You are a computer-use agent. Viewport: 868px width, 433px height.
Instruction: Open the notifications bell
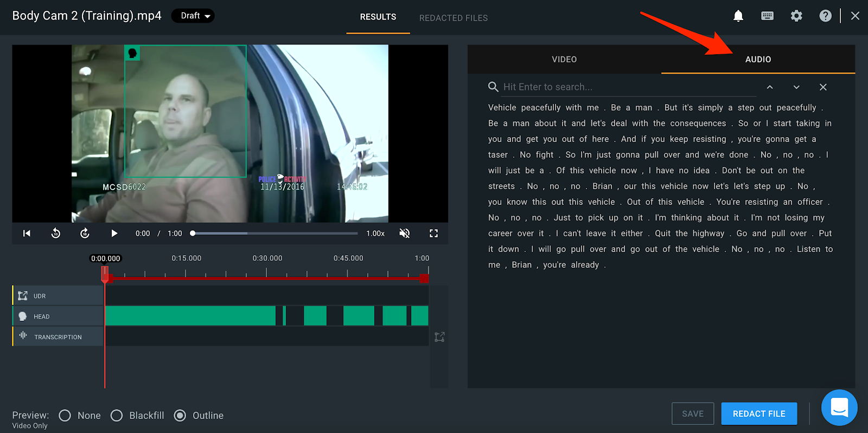click(738, 16)
